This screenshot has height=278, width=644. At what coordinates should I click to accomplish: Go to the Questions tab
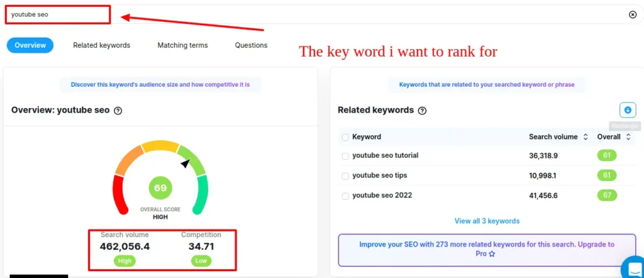click(251, 45)
